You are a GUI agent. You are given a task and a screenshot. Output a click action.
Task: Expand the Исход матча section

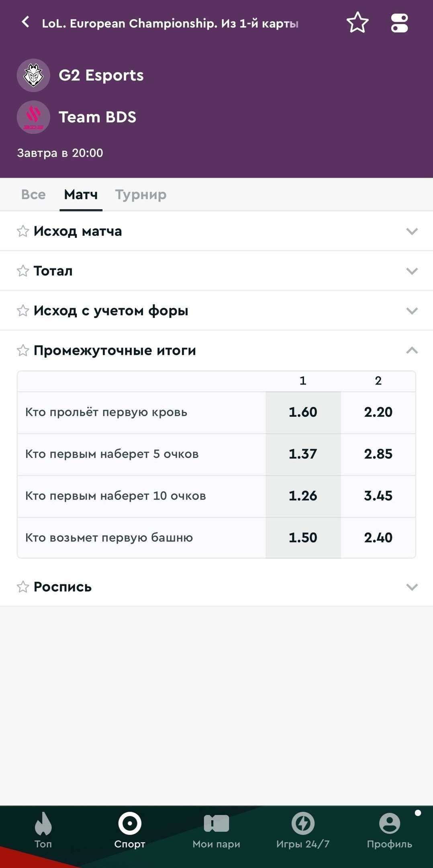click(412, 231)
